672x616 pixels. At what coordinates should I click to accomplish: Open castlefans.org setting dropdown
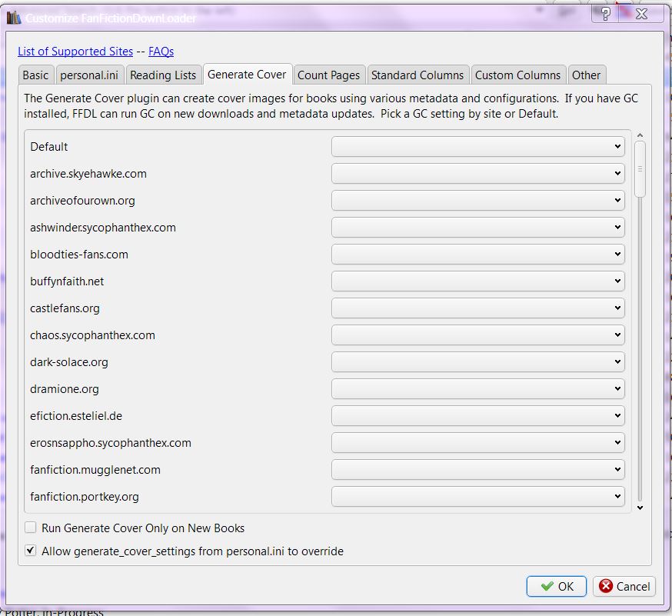point(477,308)
